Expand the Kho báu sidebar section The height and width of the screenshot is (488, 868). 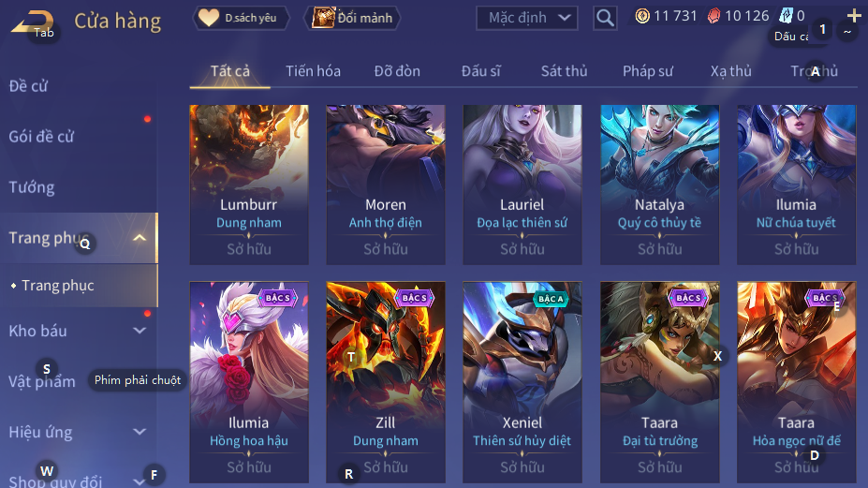tap(140, 331)
